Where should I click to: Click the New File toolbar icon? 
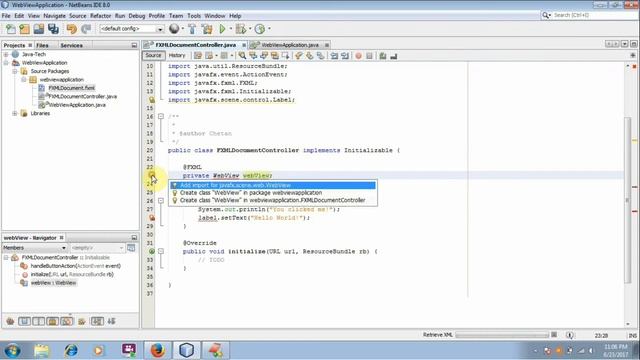coord(11,29)
